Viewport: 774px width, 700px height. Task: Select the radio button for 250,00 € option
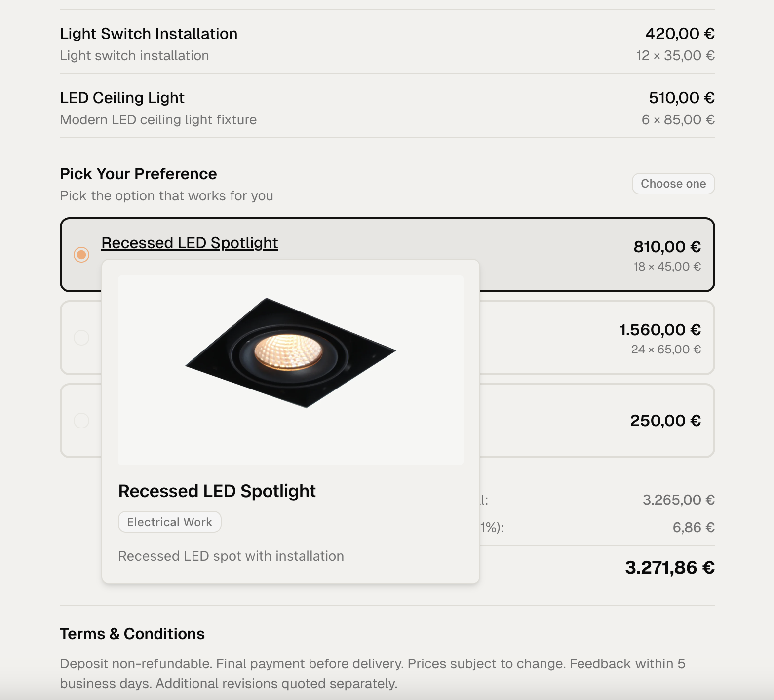tap(81, 421)
